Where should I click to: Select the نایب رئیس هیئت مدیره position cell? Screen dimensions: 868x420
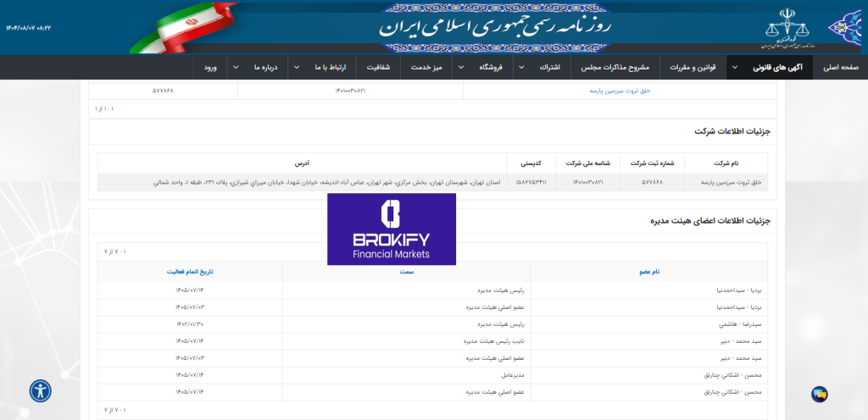pos(406,341)
